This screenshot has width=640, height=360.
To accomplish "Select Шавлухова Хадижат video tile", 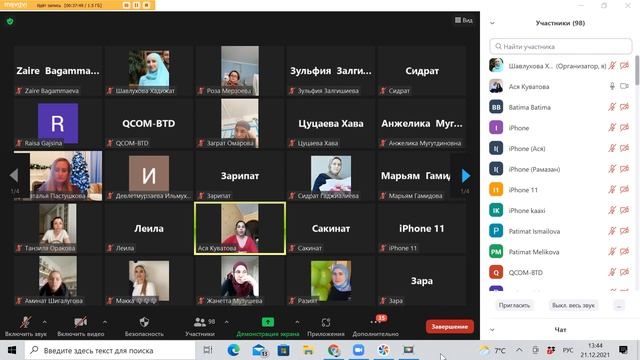I will (x=149, y=71).
